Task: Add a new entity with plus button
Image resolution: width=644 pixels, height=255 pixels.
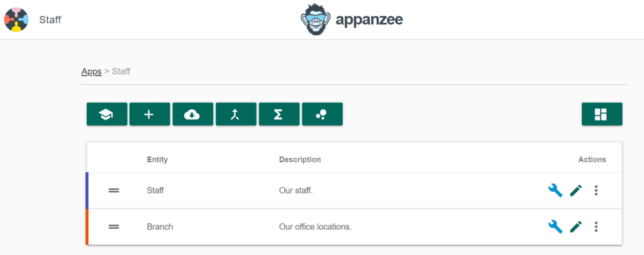Action: (150, 114)
